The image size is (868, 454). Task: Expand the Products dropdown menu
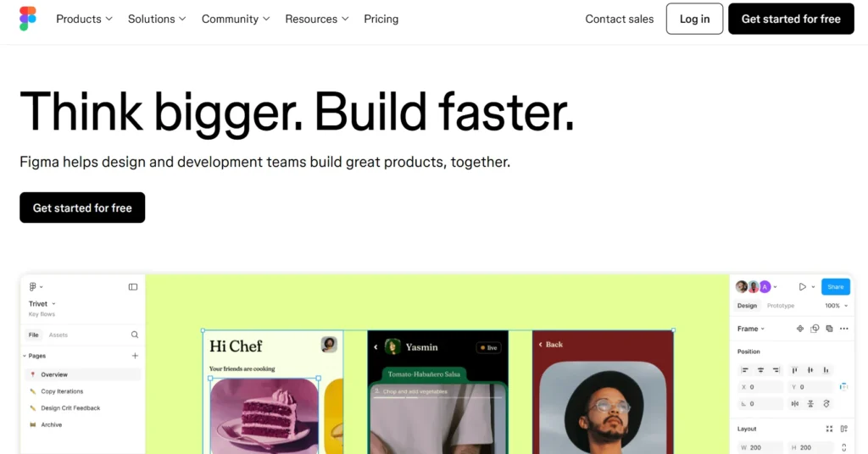[84, 19]
